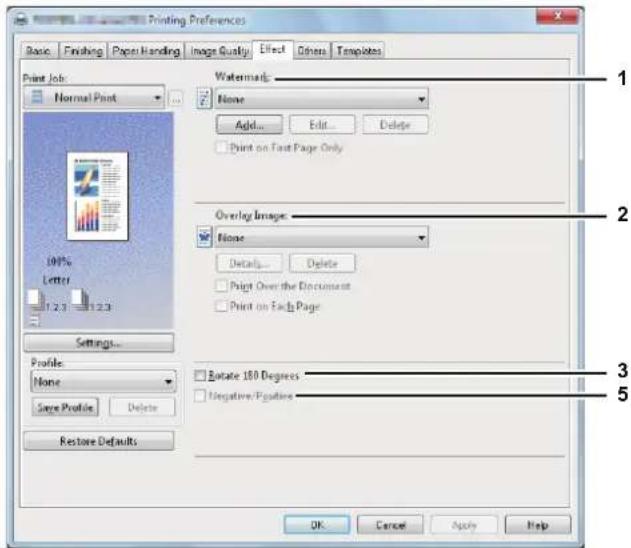Click the overlay image icon beside the Overlay dropdown

point(204,237)
